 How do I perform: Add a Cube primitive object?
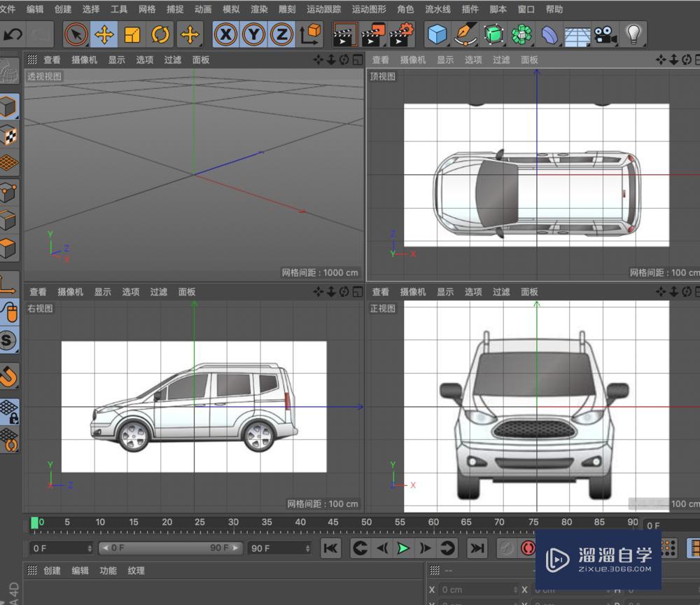click(x=437, y=34)
